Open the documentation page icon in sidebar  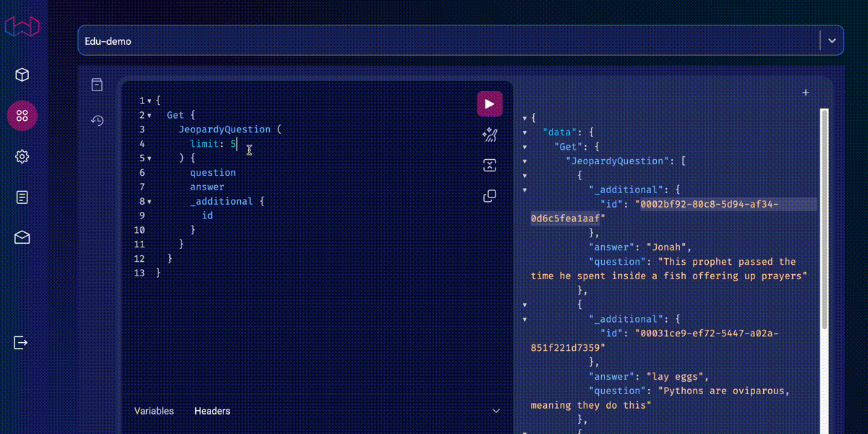pos(22,197)
